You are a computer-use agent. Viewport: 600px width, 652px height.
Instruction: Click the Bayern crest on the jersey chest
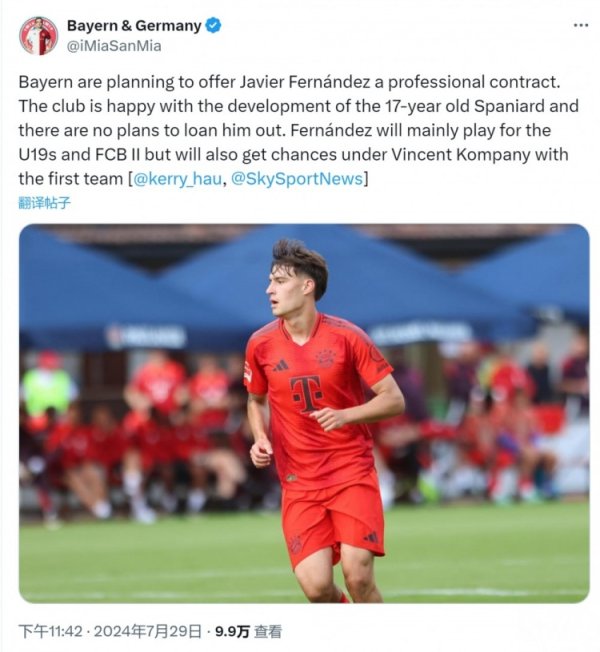(325, 358)
